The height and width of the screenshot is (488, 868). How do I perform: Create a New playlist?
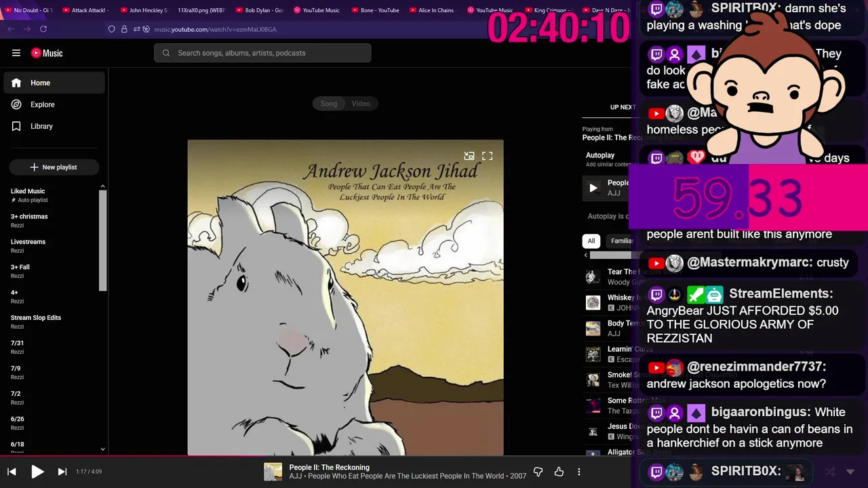coord(54,167)
